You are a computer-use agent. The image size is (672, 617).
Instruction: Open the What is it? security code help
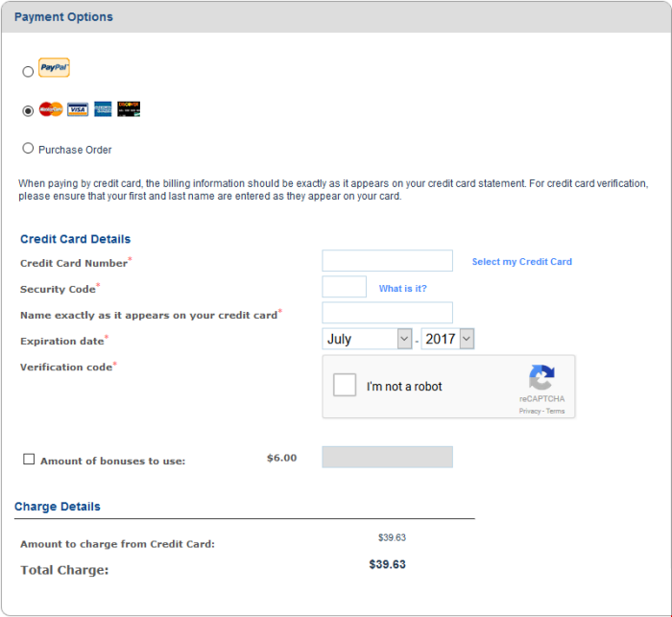click(402, 289)
